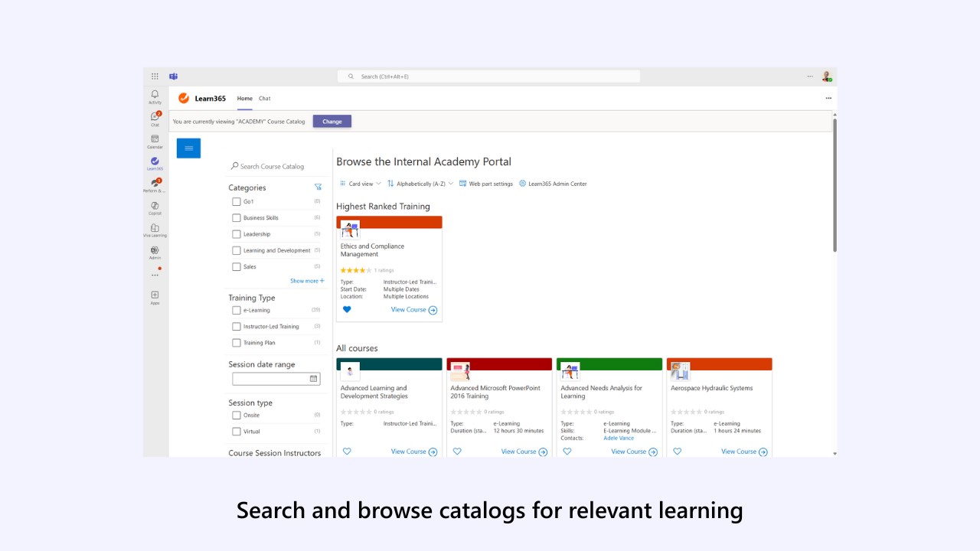Viewport: 980px width, 551px height.
Task: Open the Advanced Microsoft PowerPoint course thumbnail
Action: (x=460, y=371)
